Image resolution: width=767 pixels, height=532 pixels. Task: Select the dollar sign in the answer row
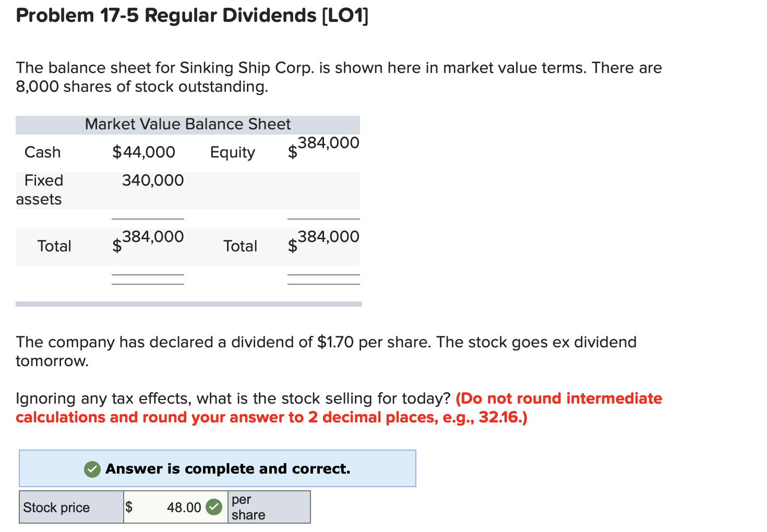pyautogui.click(x=129, y=506)
